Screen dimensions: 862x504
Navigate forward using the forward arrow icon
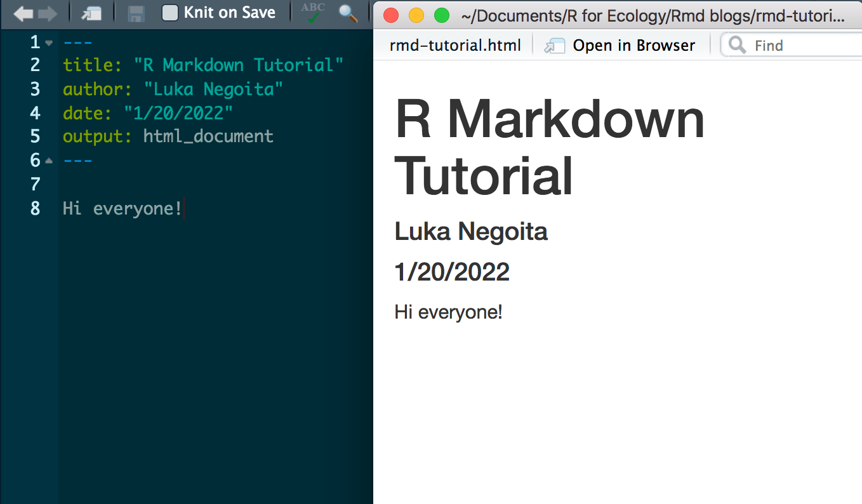(x=48, y=12)
